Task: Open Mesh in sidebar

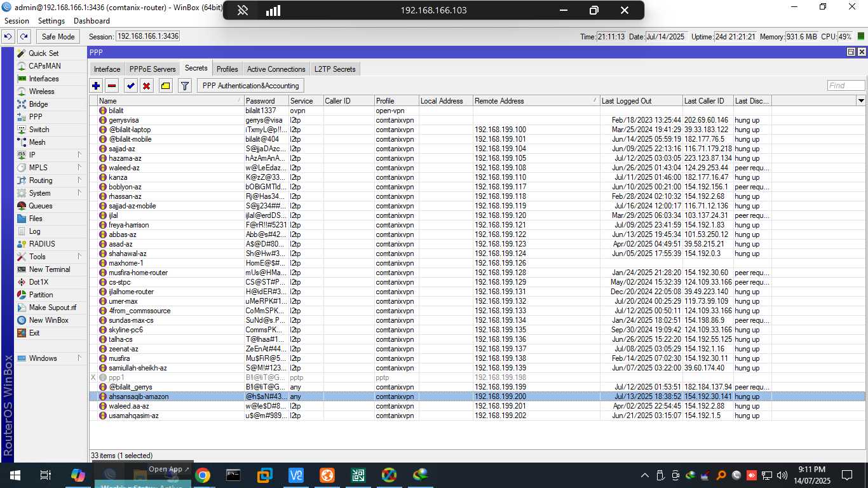Action: click(x=37, y=142)
